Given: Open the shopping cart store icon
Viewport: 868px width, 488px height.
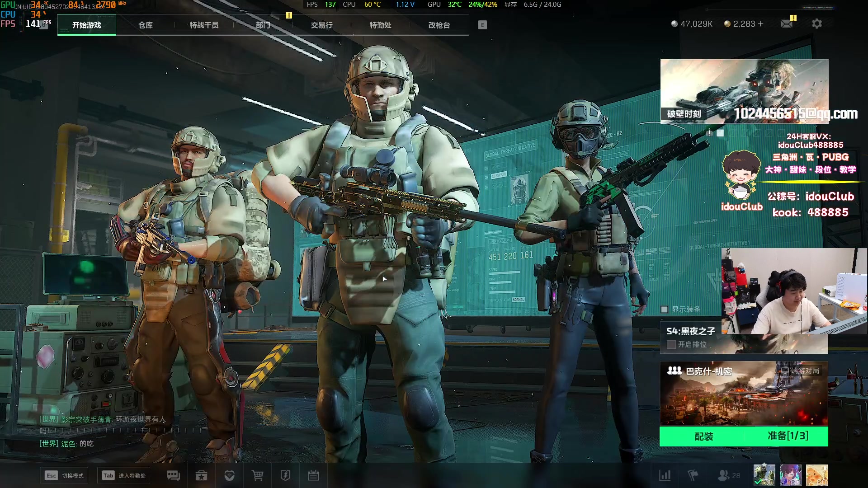Looking at the screenshot, I should point(257,475).
